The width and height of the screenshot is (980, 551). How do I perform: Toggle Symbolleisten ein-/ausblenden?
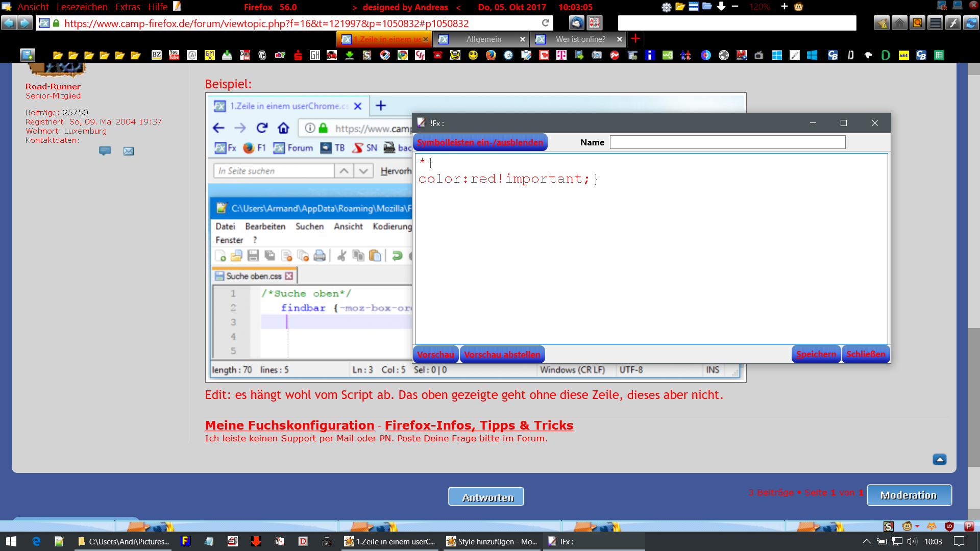(x=480, y=142)
